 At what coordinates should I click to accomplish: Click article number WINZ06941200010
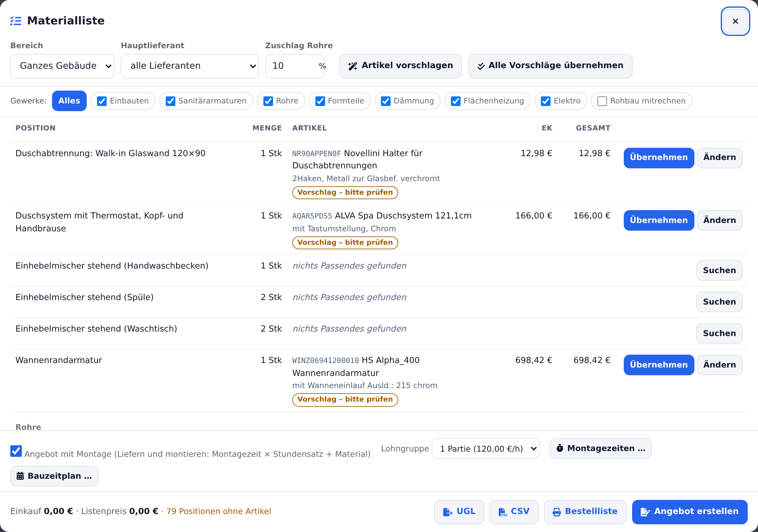tap(325, 361)
